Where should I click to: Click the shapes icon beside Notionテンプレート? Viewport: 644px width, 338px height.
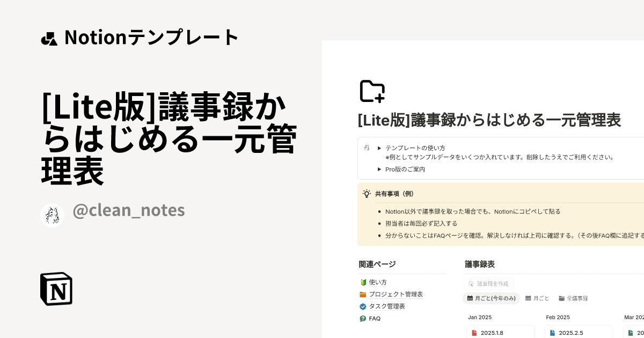click(x=49, y=39)
